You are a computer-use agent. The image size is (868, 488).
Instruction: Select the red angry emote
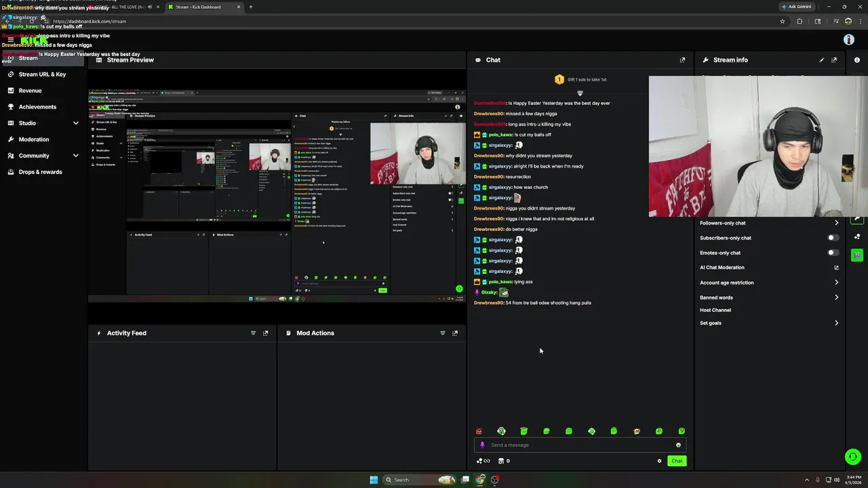pyautogui.click(x=479, y=431)
